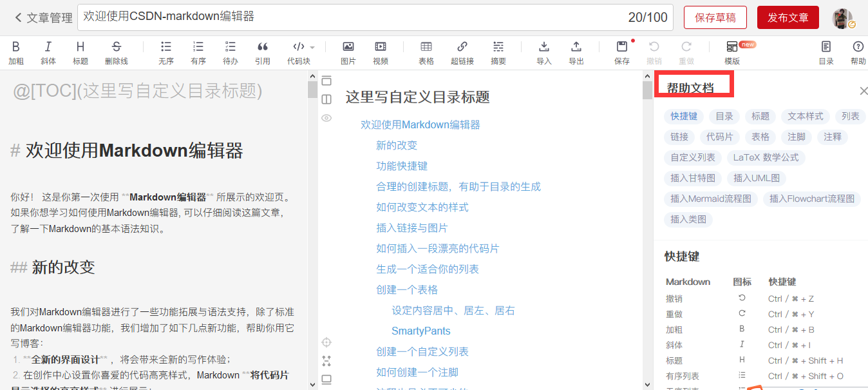Select the 列表 help tag
The height and width of the screenshot is (390, 868).
[x=851, y=116]
